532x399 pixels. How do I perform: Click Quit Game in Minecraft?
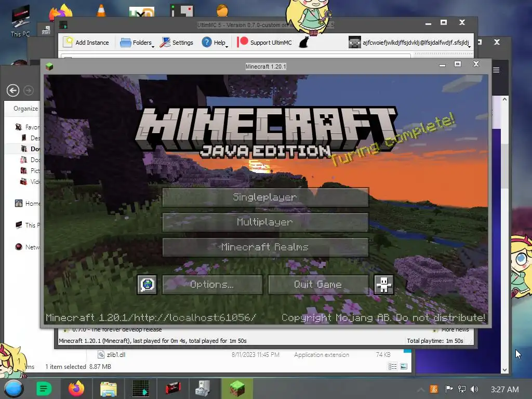[x=318, y=285]
